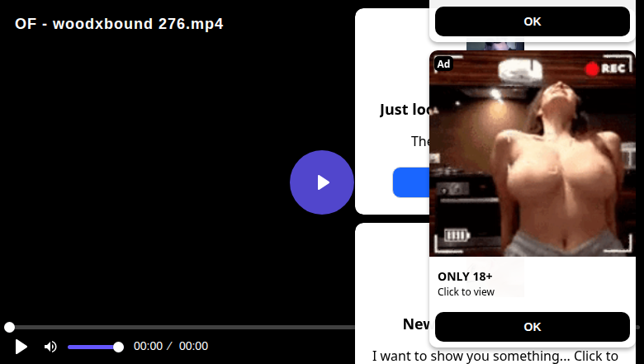Click the ONLY 18+ heading

pyautogui.click(x=465, y=277)
